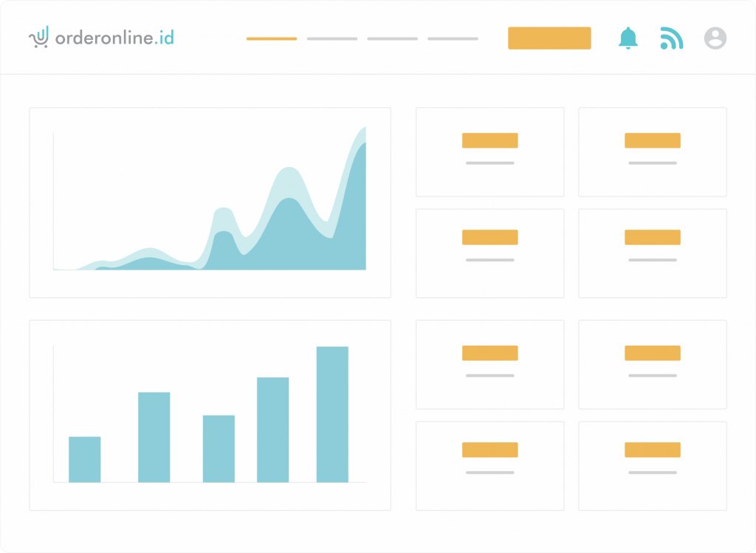
Task: Open the fourth (last) navigation tab
Action: click(x=453, y=38)
